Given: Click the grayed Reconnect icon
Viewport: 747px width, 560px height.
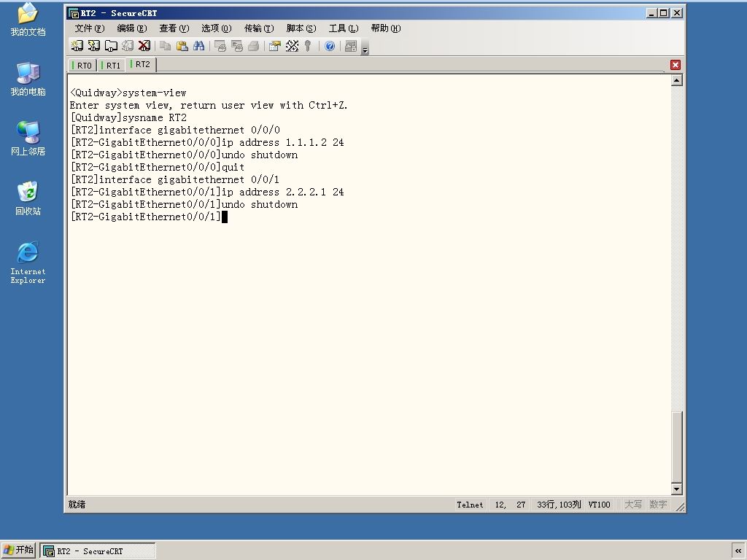Looking at the screenshot, I should tap(127, 46).
